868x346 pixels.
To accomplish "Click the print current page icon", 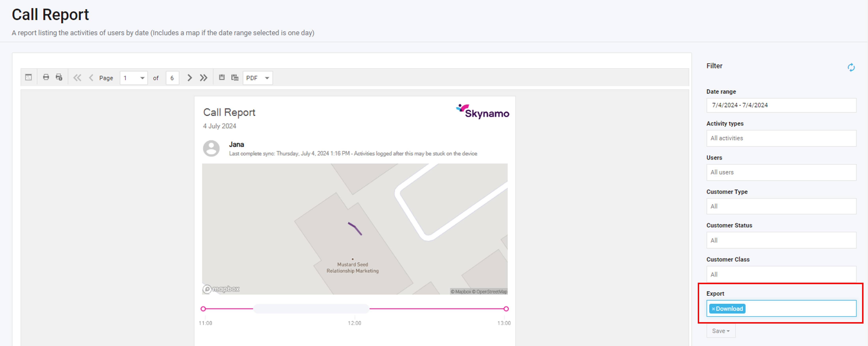I will 59,77.
